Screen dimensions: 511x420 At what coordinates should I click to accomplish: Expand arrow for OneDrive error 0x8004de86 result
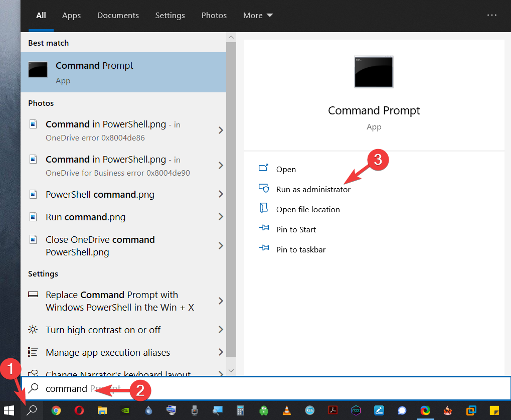(221, 130)
